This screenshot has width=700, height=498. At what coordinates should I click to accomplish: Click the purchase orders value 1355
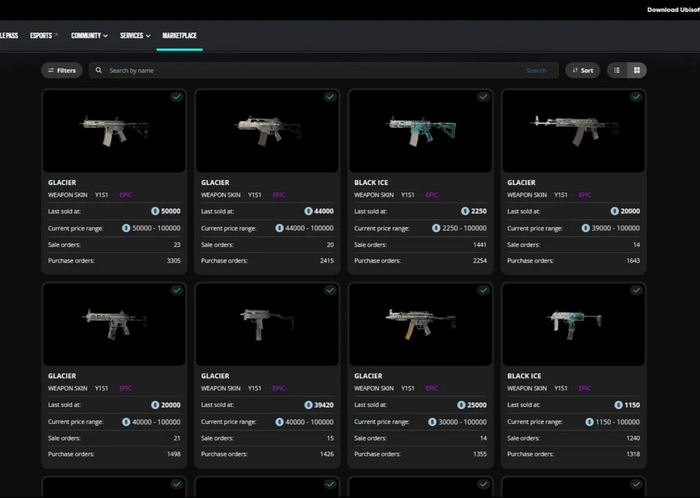coord(480,454)
